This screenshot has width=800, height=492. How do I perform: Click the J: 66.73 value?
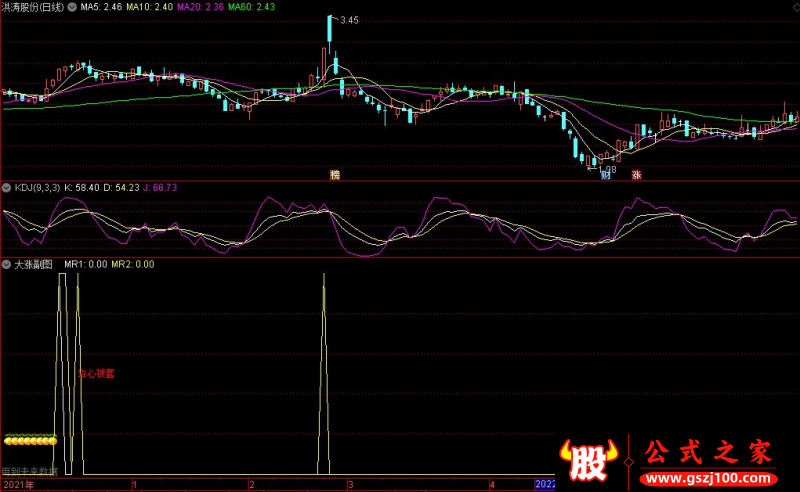(x=160, y=188)
